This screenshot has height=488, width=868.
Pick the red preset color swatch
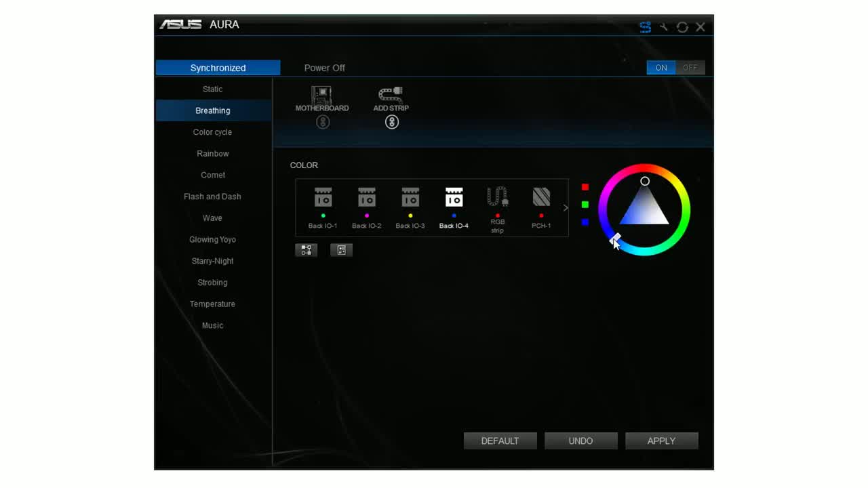click(x=585, y=187)
